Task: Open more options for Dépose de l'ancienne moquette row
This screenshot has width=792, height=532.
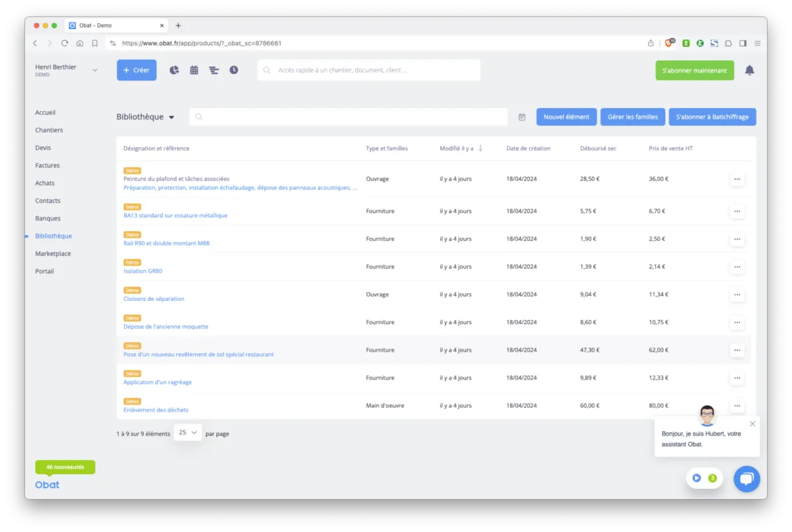Action: click(x=737, y=322)
